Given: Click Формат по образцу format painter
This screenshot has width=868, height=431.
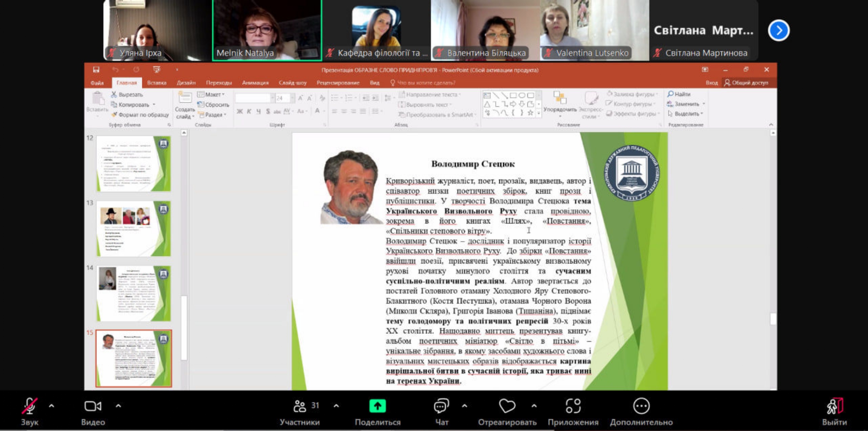Looking at the screenshot, I should pos(140,115).
